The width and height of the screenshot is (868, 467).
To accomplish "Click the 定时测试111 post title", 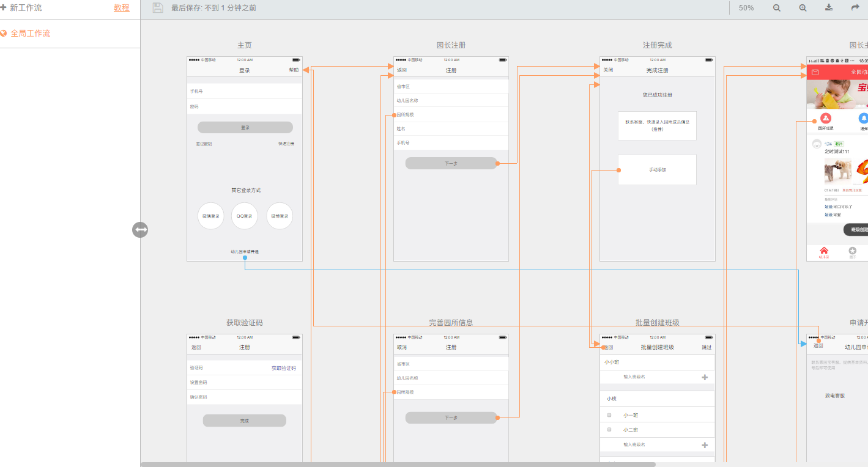I will coord(837,151).
